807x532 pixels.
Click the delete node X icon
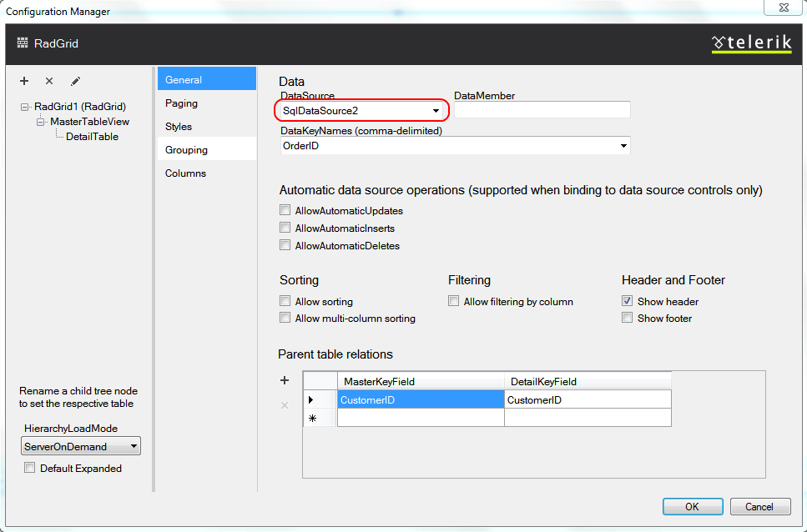point(48,81)
